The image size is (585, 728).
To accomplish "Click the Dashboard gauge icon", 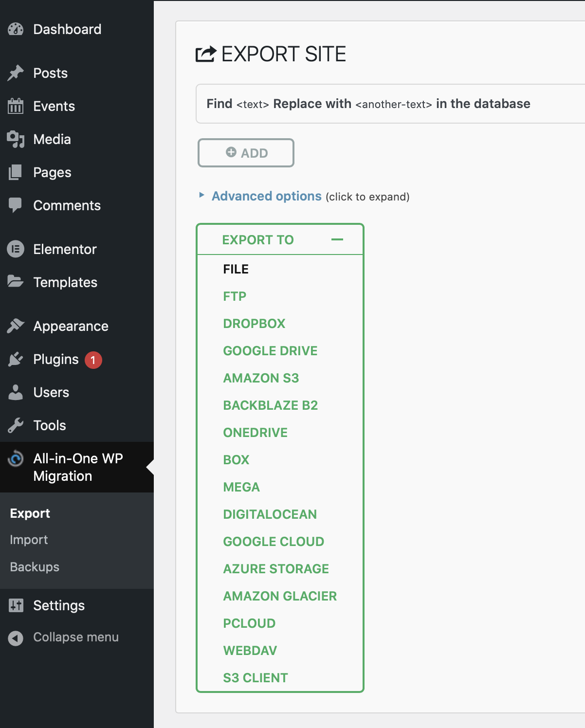I will coord(16,29).
